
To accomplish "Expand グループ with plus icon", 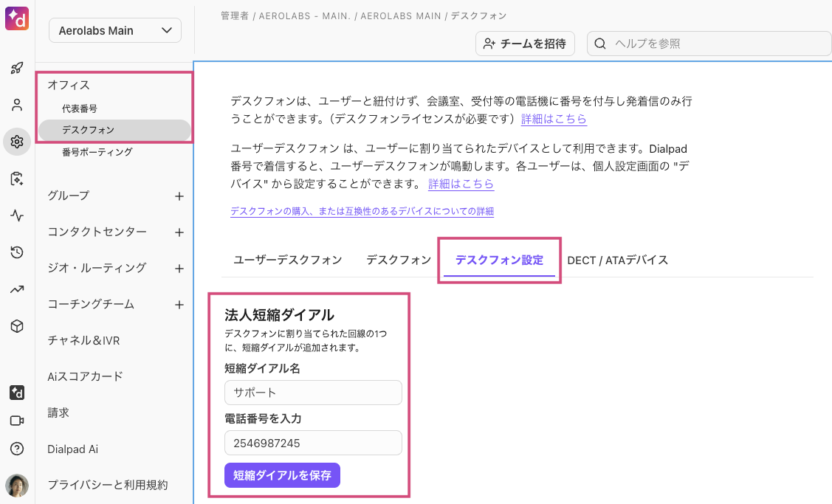I will coord(179,196).
